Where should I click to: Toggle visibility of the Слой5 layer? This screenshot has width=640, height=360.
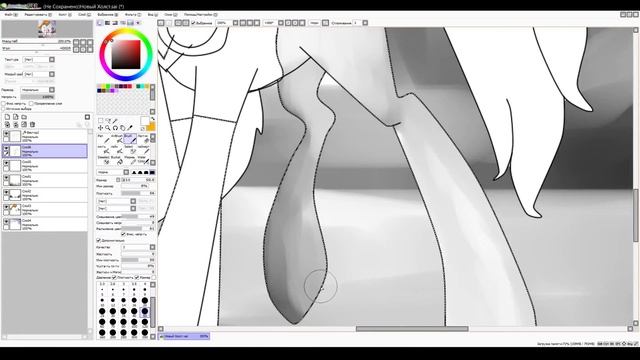[x=6, y=163]
